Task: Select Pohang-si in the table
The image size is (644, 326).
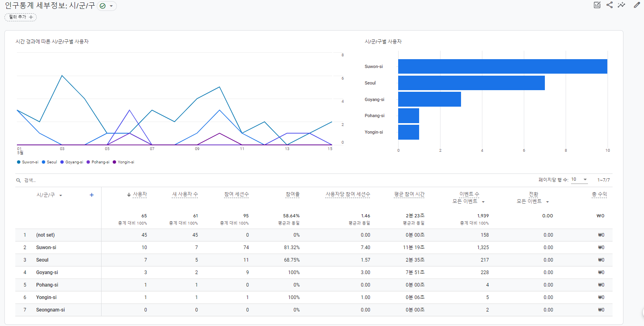Action: pos(47,285)
